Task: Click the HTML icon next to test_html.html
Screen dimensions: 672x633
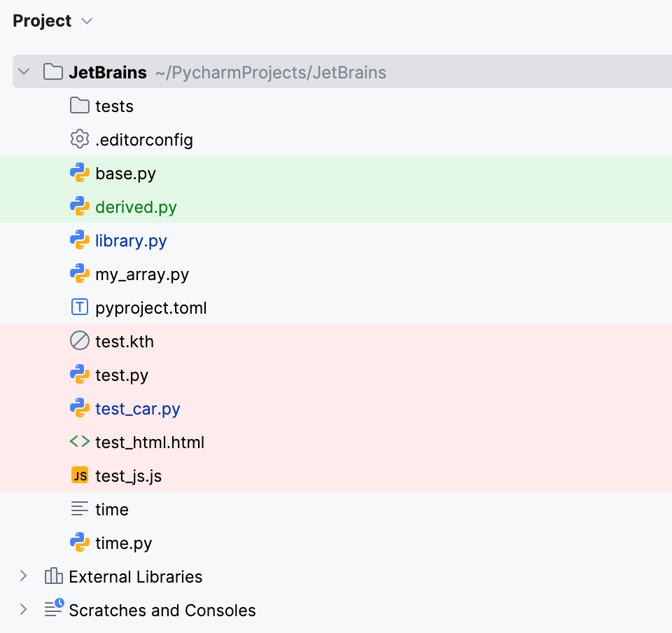Action: (x=80, y=442)
